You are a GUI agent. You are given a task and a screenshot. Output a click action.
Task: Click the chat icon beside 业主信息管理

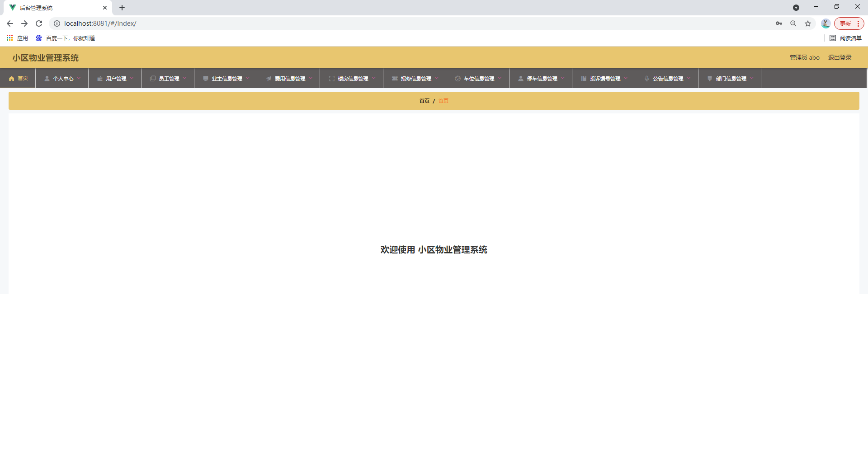point(205,78)
